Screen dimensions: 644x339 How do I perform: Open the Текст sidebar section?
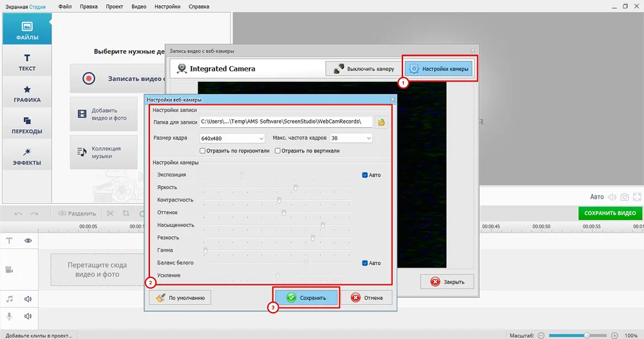pyautogui.click(x=27, y=62)
